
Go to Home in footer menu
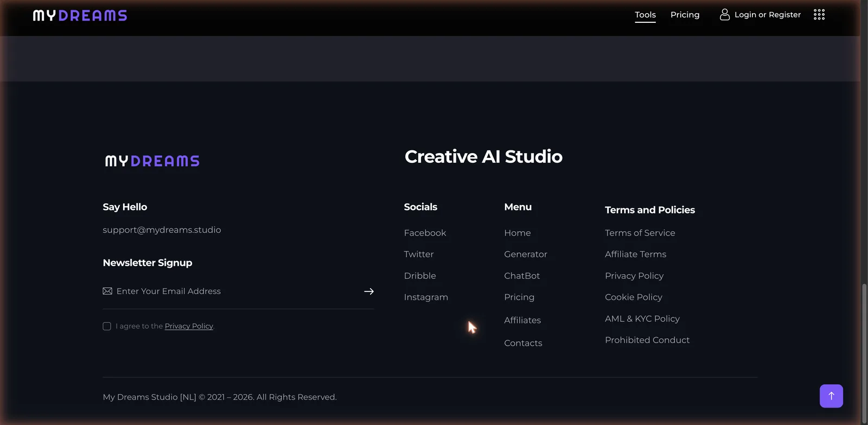click(x=518, y=233)
